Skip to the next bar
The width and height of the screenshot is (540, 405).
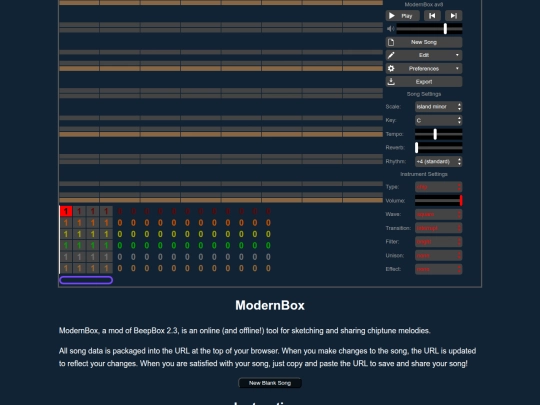tap(454, 16)
